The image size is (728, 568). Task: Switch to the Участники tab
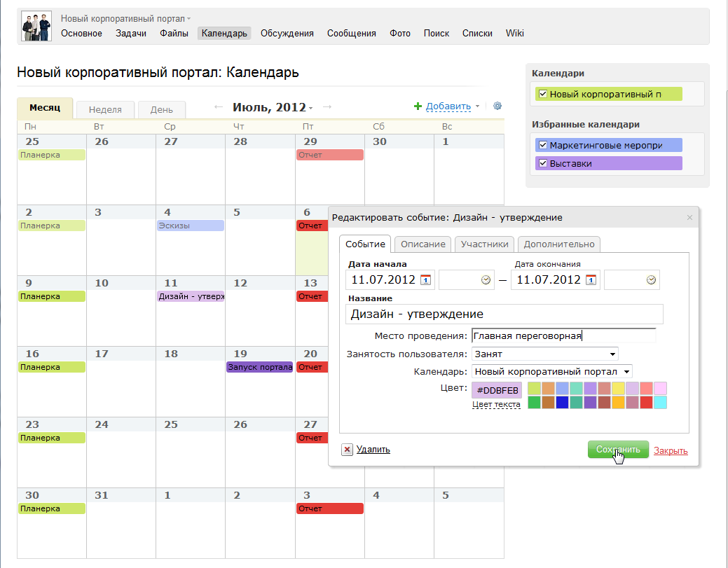coord(484,244)
